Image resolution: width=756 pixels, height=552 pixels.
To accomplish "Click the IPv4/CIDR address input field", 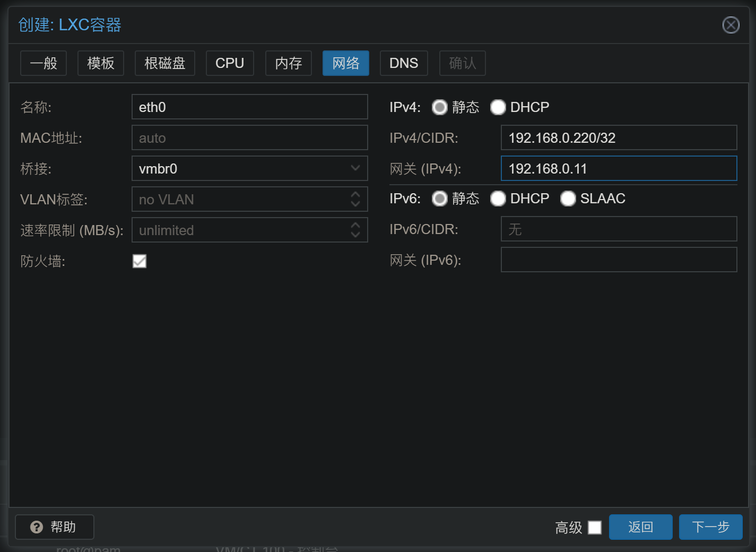I will (x=619, y=138).
